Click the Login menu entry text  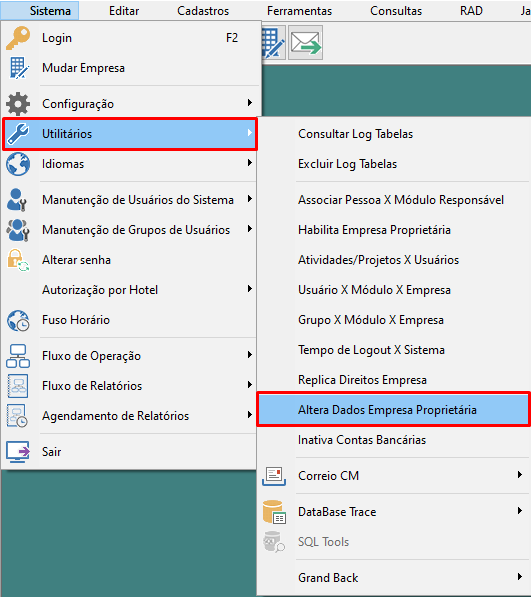click(57, 38)
